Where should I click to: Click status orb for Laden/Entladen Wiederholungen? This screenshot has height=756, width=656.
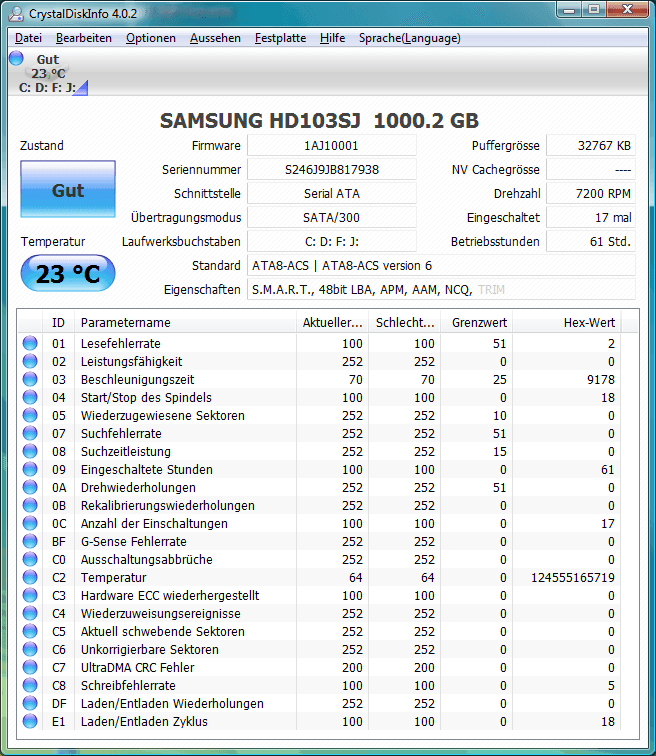pos(30,703)
